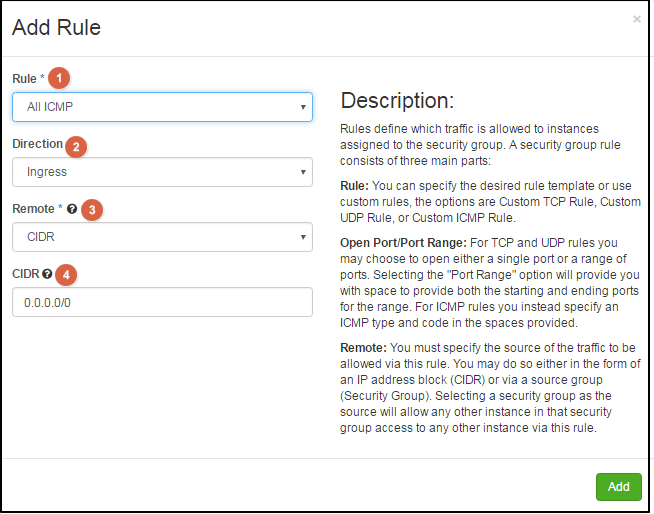Image resolution: width=654 pixels, height=514 pixels.
Task: Click the Rule field label
Action: [x=24, y=79]
